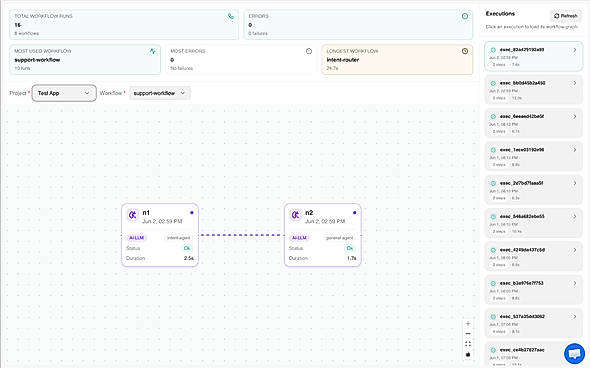Screen dimensions: 590x368
Task: Click the 2.5s duration on node n1
Action: [189, 258]
